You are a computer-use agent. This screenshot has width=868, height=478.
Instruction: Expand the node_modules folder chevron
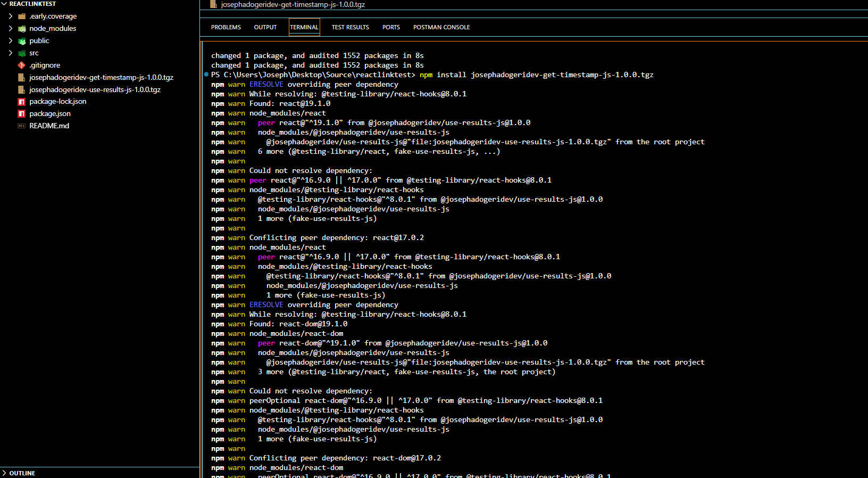click(11, 29)
